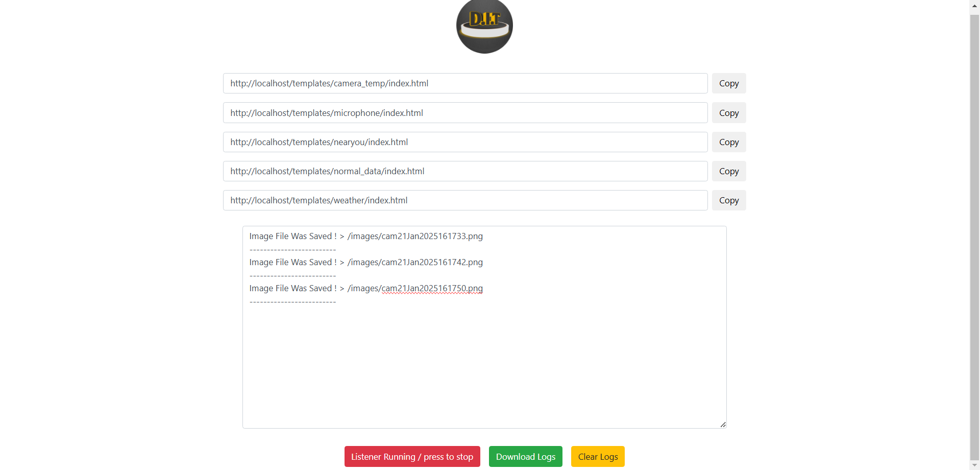This screenshot has height=470, width=980.
Task: Click the scrollbar down arrow
Action: pos(974,465)
